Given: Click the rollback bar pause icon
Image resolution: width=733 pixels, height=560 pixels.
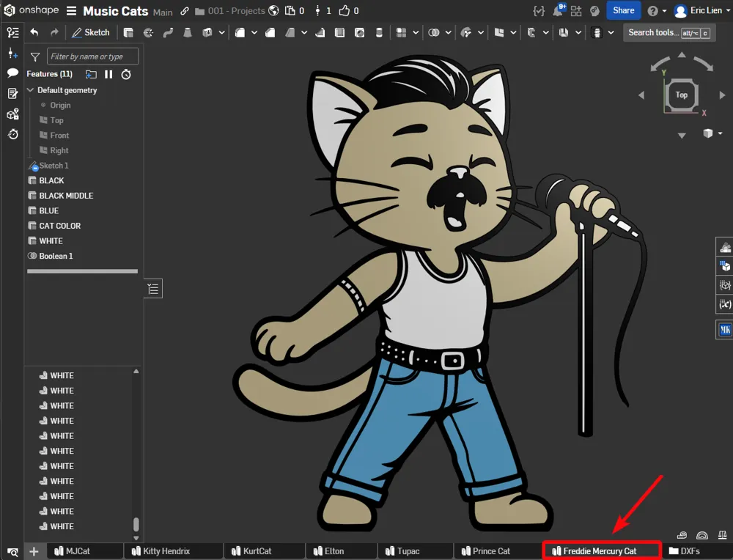Looking at the screenshot, I should pos(108,74).
